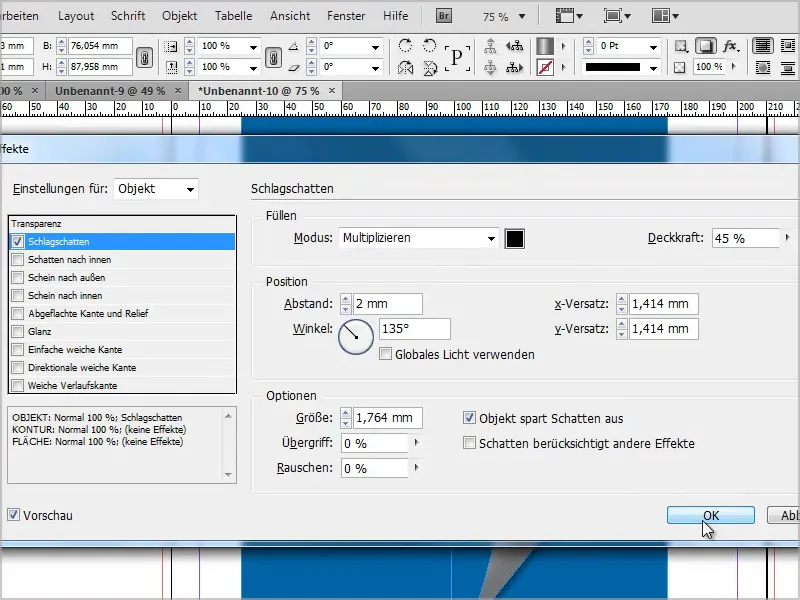
Task: Open the screen mode icon menu
Action: point(617,16)
